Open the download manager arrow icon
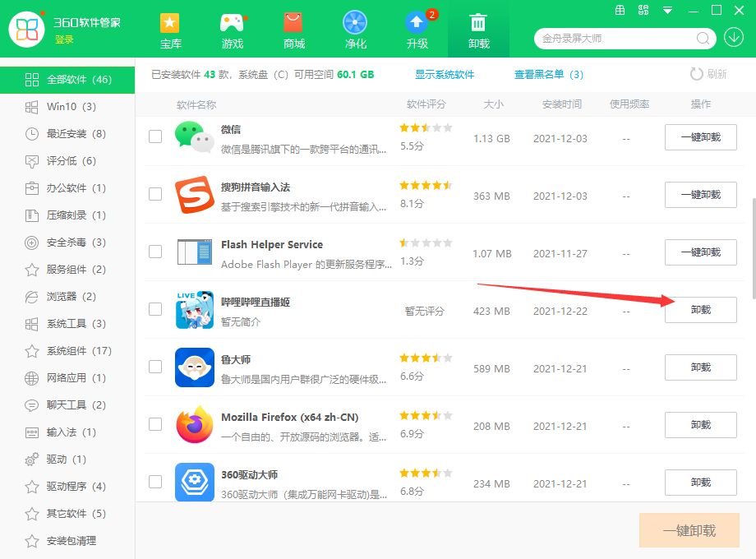Image resolution: width=756 pixels, height=559 pixels. point(733,37)
